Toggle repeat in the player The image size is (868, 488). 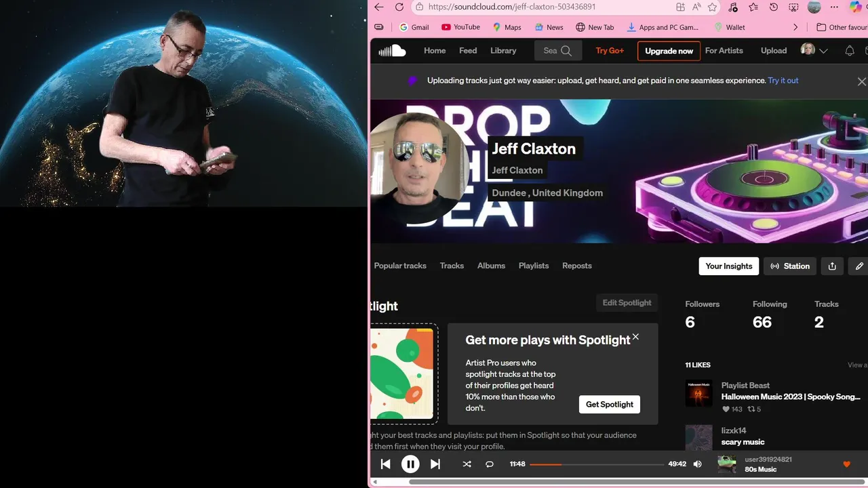[x=490, y=464]
